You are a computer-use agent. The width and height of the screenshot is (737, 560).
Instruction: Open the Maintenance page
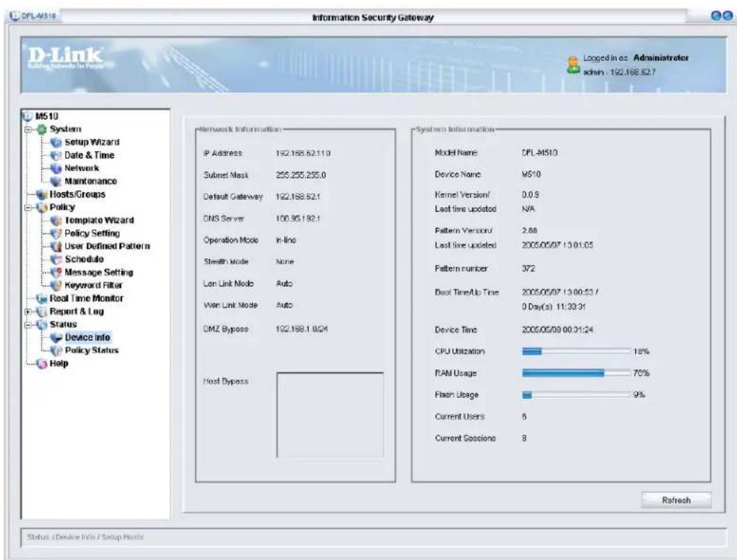pos(91,181)
